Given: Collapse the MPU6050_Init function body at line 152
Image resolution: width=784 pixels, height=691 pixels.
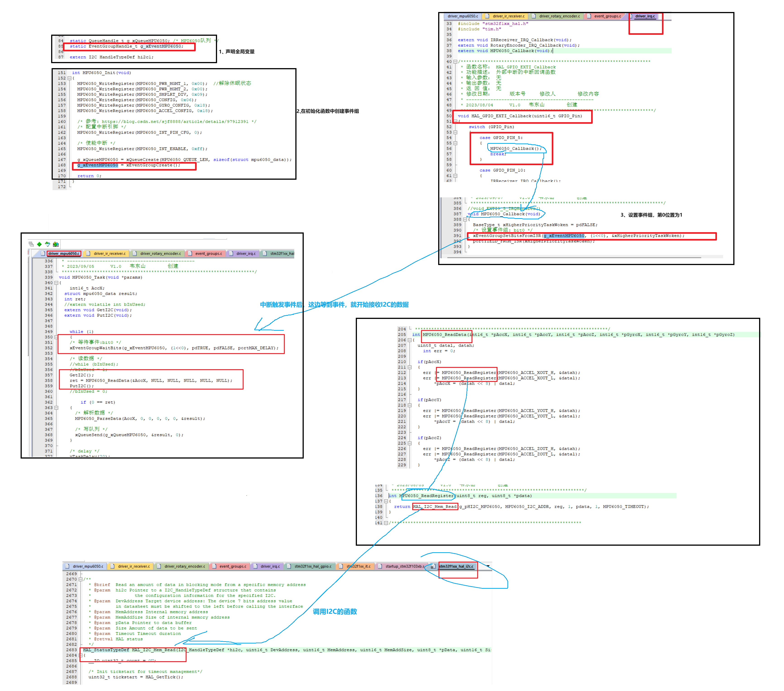Looking at the screenshot, I should [x=69, y=78].
